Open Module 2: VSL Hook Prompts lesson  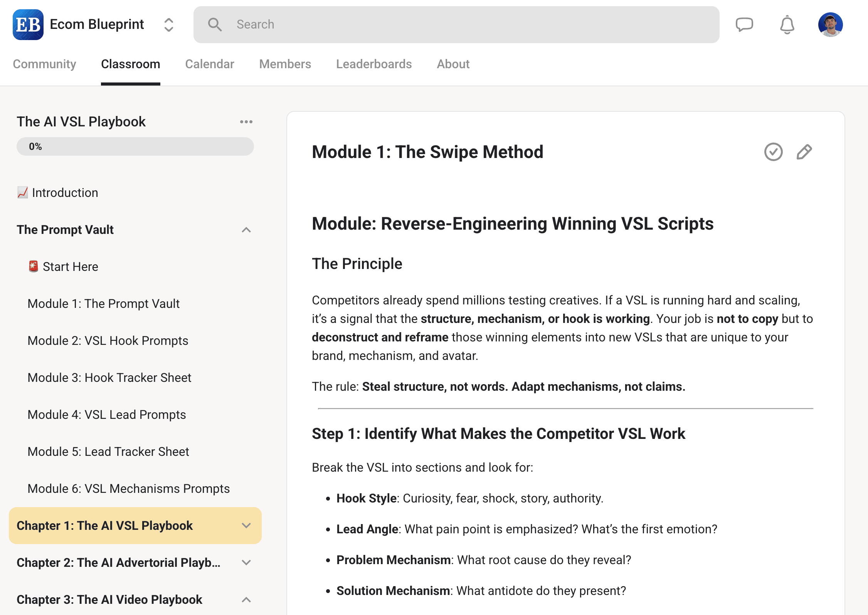[108, 341]
